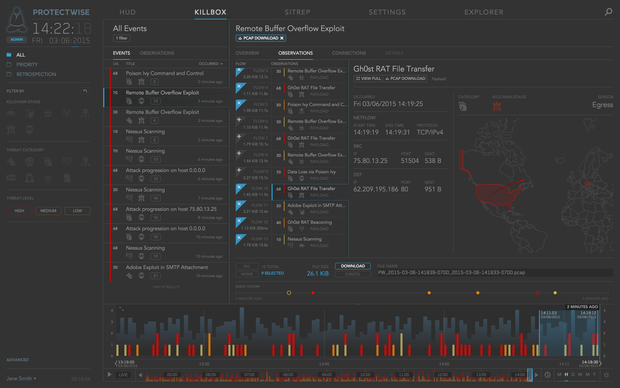
Task: Click the CANCEL download button
Action: click(353, 274)
